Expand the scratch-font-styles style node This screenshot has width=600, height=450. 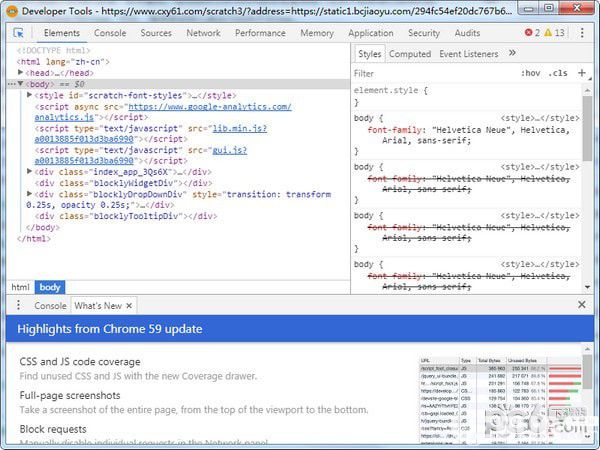point(29,95)
